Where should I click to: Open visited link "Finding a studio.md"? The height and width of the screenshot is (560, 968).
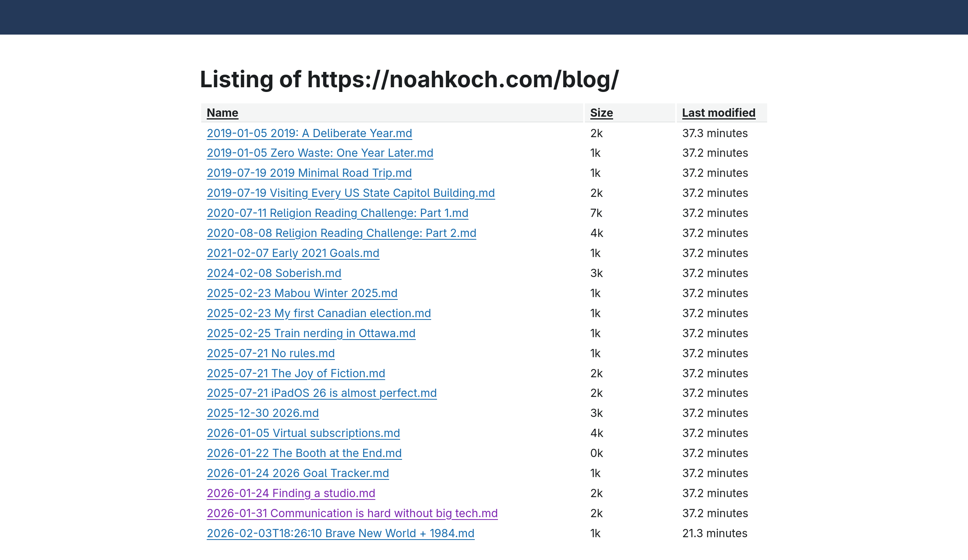pyautogui.click(x=291, y=493)
